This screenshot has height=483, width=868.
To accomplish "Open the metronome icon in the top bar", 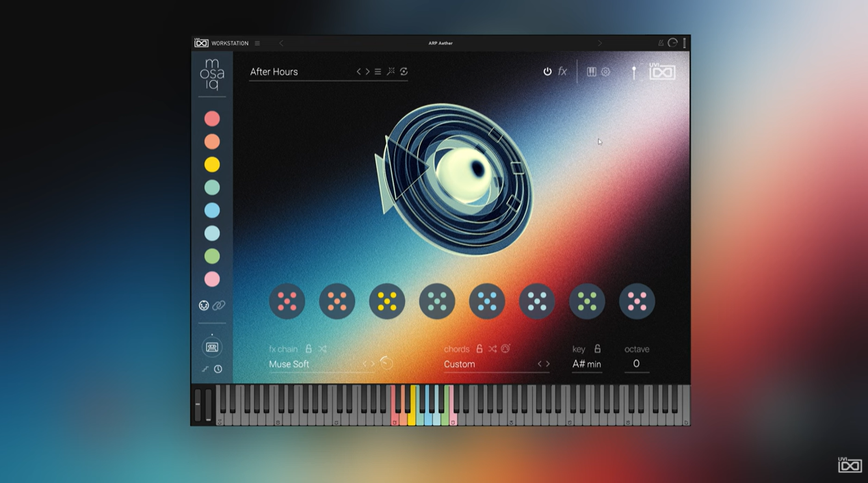I will [661, 42].
